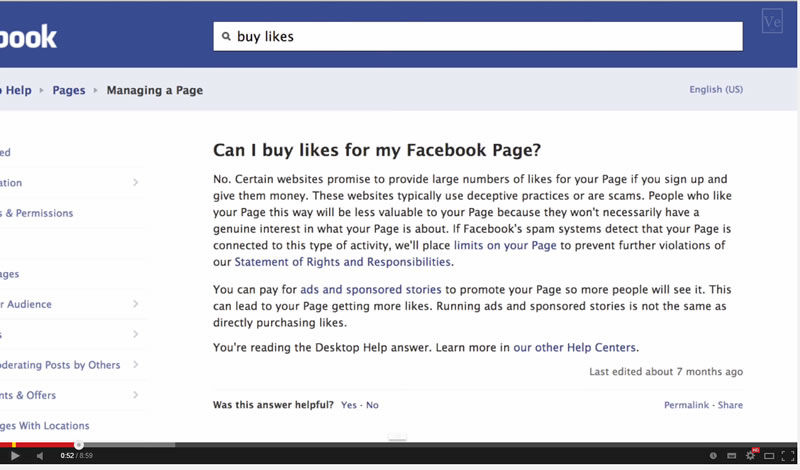Click the Watch Later clock icon

point(712,456)
